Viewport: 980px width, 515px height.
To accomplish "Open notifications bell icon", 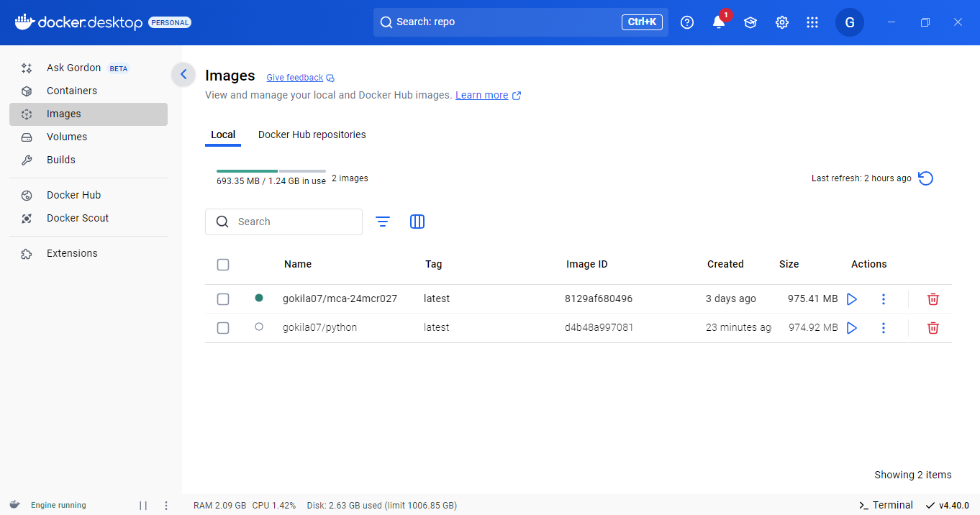I will coord(719,22).
